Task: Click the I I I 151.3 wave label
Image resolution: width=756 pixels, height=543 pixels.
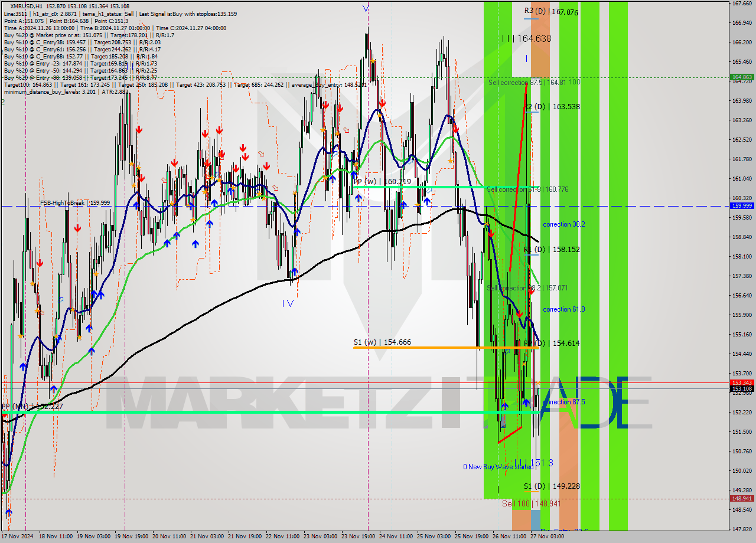Action: click(533, 463)
